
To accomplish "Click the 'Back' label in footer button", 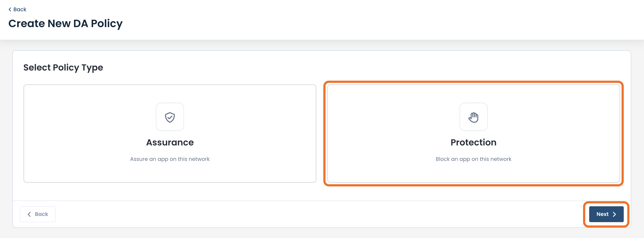I will pyautogui.click(x=42, y=214).
